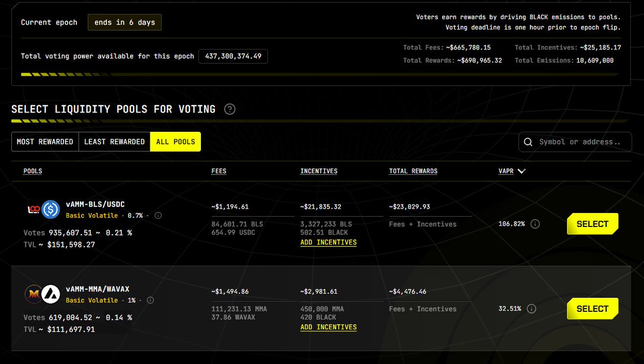644x364 pixels.
Task: Click '37.86 WAVAX' fee amount
Action: [x=233, y=317]
